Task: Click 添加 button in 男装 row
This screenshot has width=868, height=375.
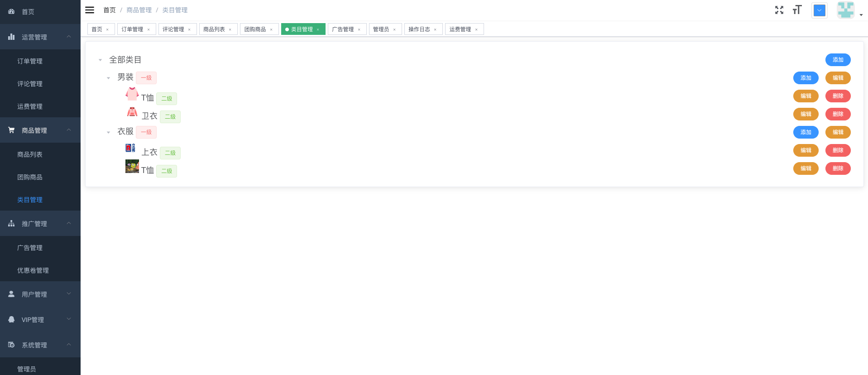Action: 806,78
